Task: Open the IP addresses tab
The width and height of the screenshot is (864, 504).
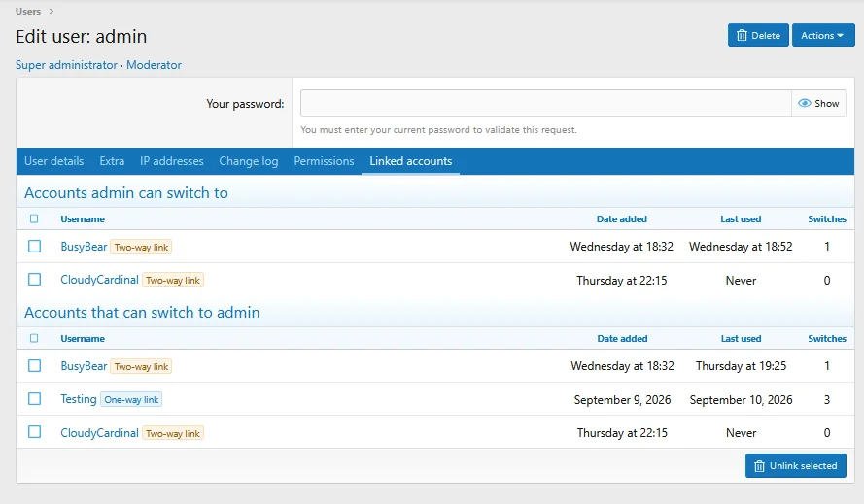Action: point(171,161)
